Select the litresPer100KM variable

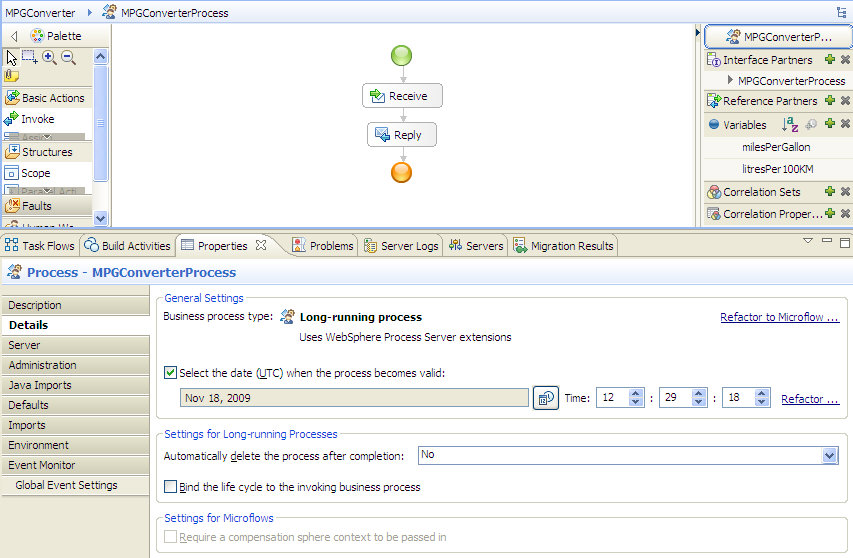tap(777, 169)
